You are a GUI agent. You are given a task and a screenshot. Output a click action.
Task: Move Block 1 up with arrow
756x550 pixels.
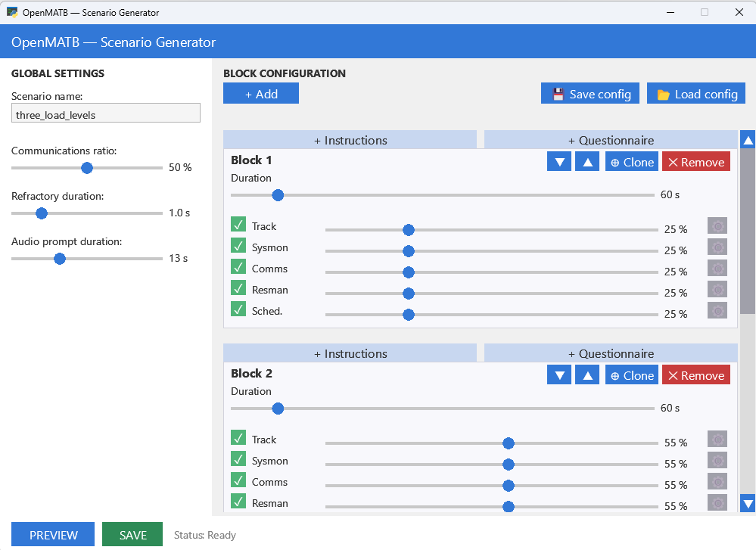coord(587,161)
